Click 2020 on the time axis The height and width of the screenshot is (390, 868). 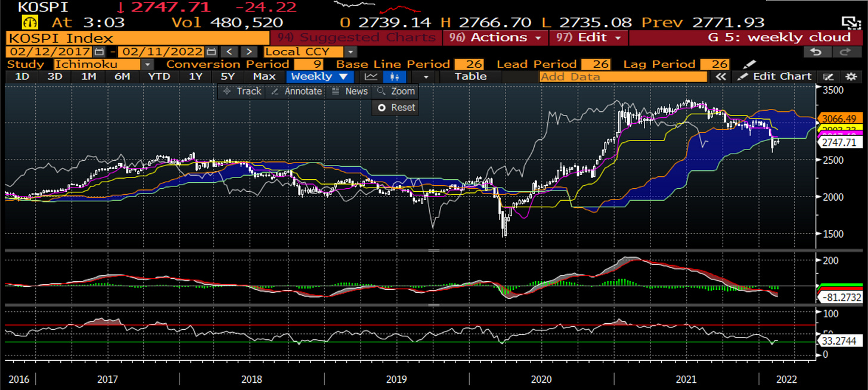pos(541,379)
